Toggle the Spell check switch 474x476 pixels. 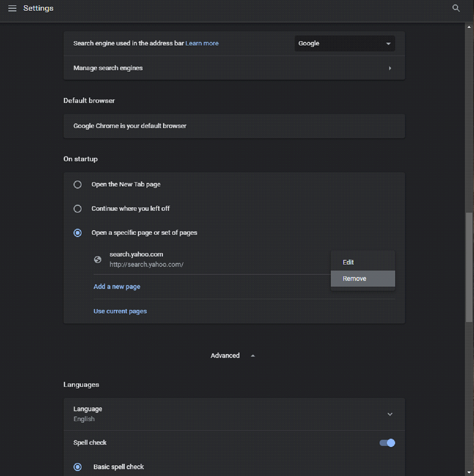coord(387,443)
